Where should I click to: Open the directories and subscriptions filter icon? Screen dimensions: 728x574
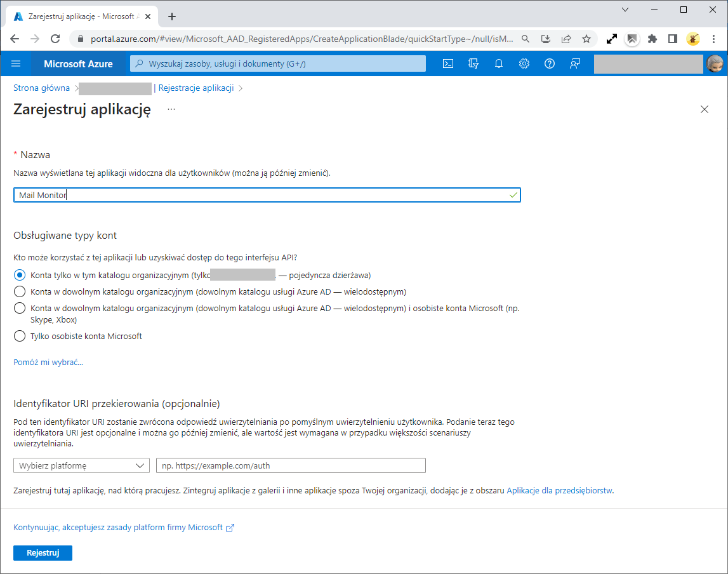click(473, 63)
